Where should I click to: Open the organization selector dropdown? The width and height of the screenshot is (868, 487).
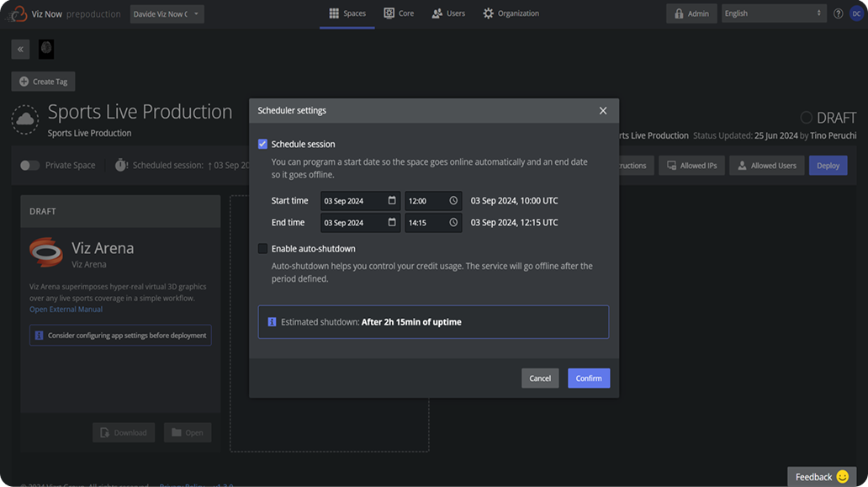(x=167, y=13)
